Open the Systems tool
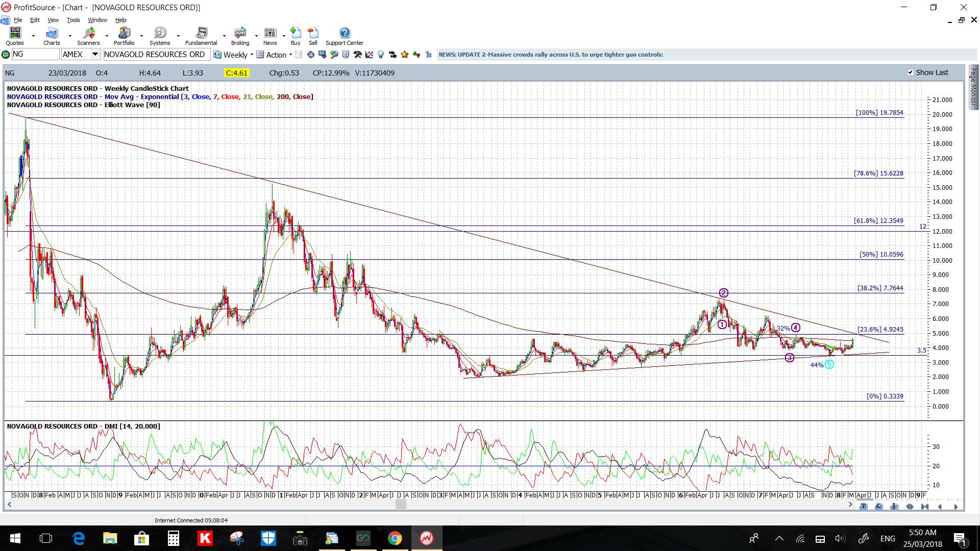Screen dimensions: 980x551 (x=160, y=36)
